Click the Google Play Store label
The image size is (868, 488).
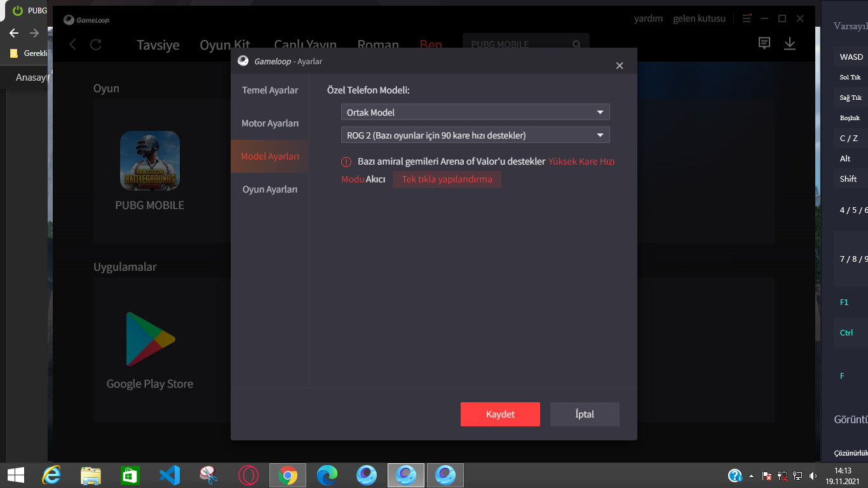150,384
